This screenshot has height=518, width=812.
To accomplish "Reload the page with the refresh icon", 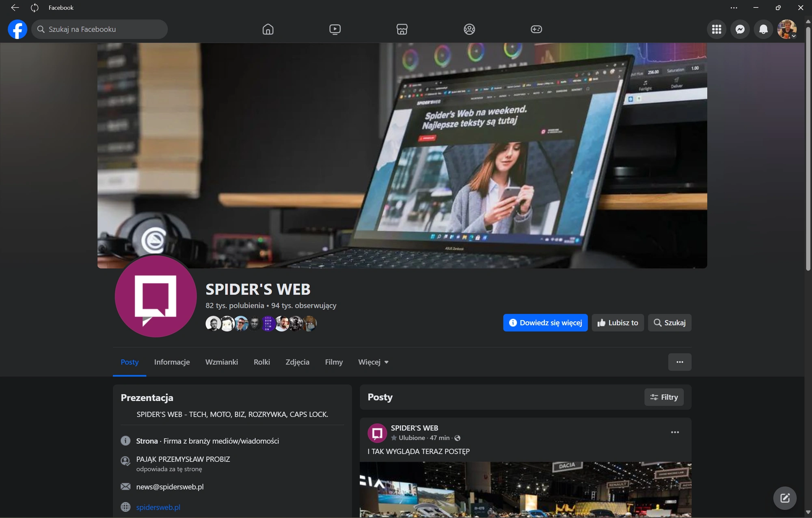I will tap(35, 8).
